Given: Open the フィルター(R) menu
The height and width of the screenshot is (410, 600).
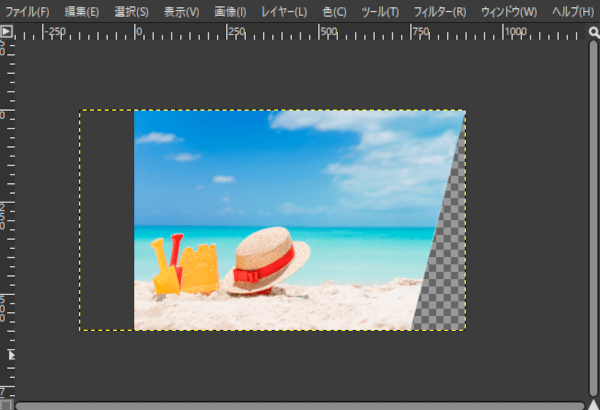Looking at the screenshot, I should (439, 12).
